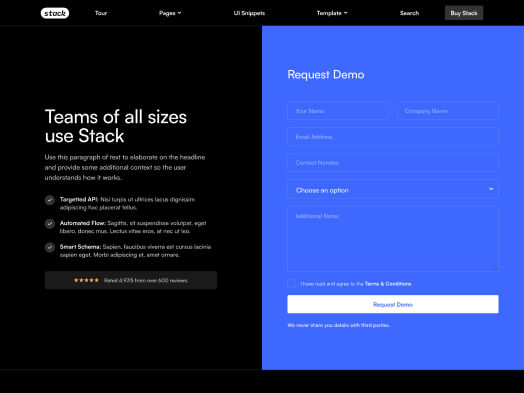524x393 pixels.
Task: Go to UI Snippets in navigation
Action: point(249,13)
